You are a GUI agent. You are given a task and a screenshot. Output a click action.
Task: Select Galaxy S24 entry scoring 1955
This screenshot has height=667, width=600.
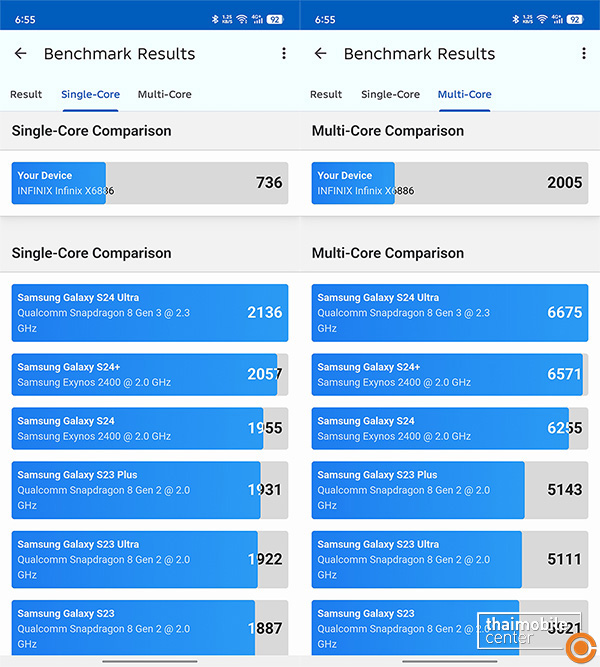click(x=150, y=428)
